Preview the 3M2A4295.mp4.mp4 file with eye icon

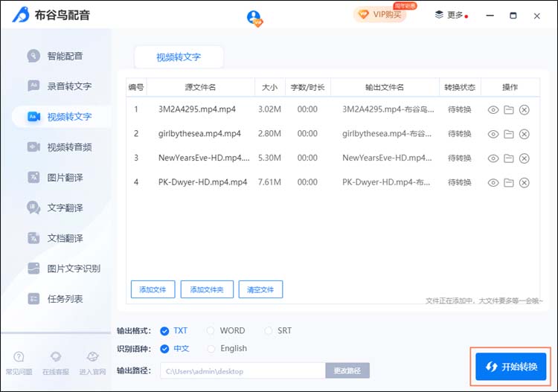pos(493,110)
